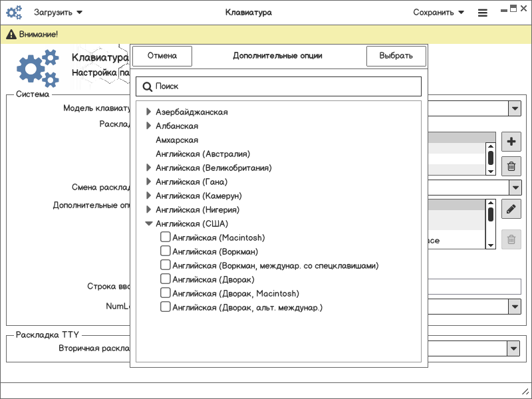Check Английская (Macintosh) option

click(x=165, y=237)
